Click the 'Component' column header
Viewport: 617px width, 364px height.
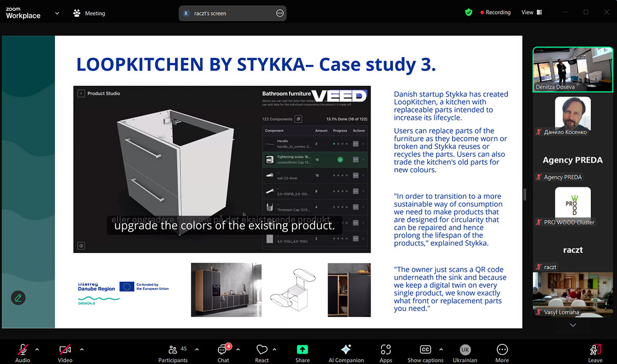click(274, 131)
